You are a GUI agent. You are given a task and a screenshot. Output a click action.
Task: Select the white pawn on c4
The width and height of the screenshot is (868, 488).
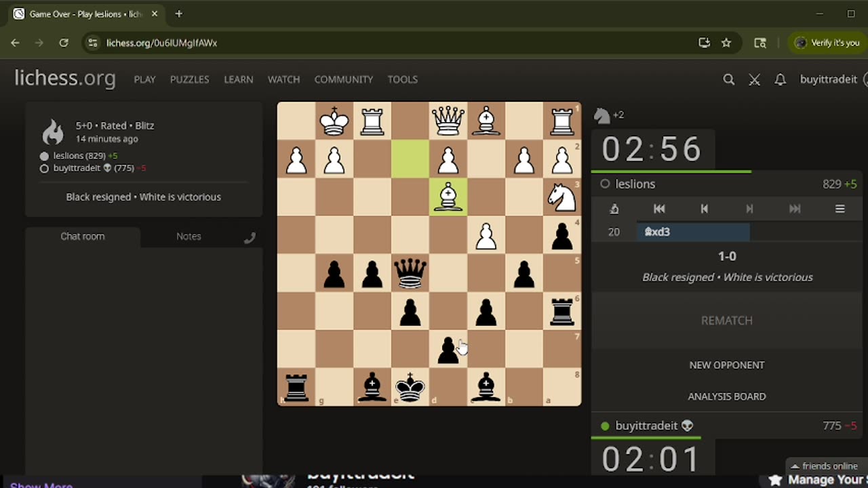486,235
